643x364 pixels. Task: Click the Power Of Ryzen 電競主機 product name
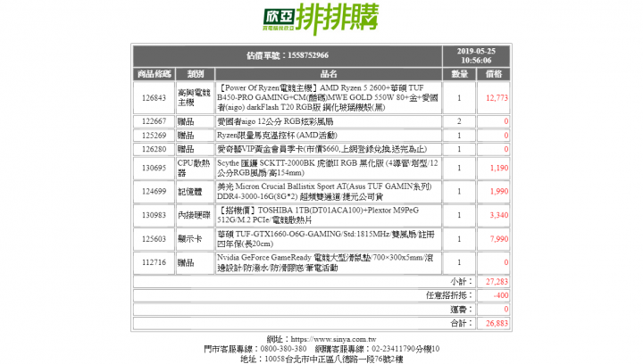point(328,98)
